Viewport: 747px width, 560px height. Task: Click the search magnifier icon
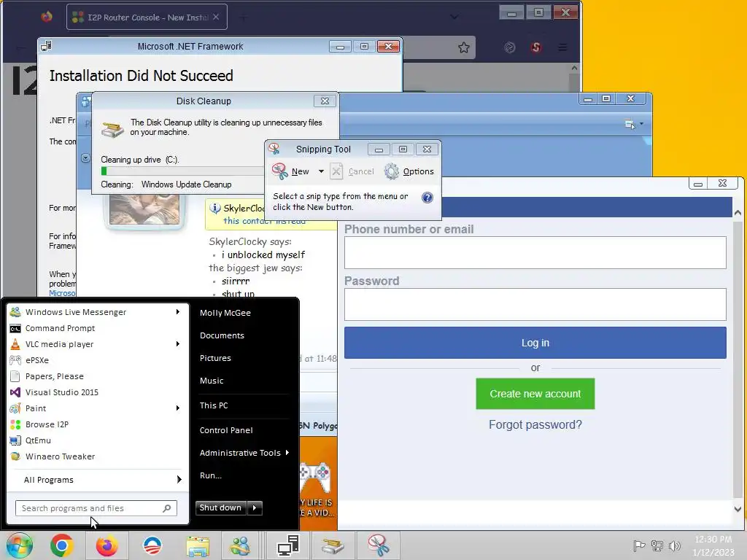point(167,508)
